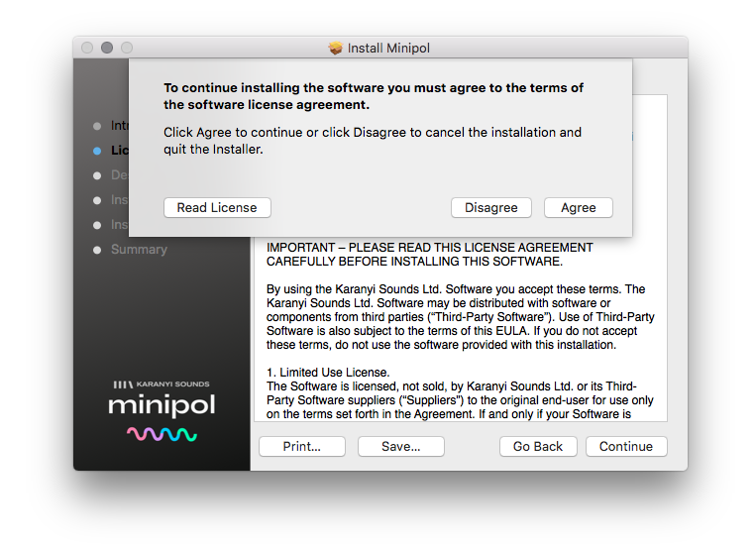Click the installer package icon in title bar
This screenshot has height=548, width=756.
(335, 48)
